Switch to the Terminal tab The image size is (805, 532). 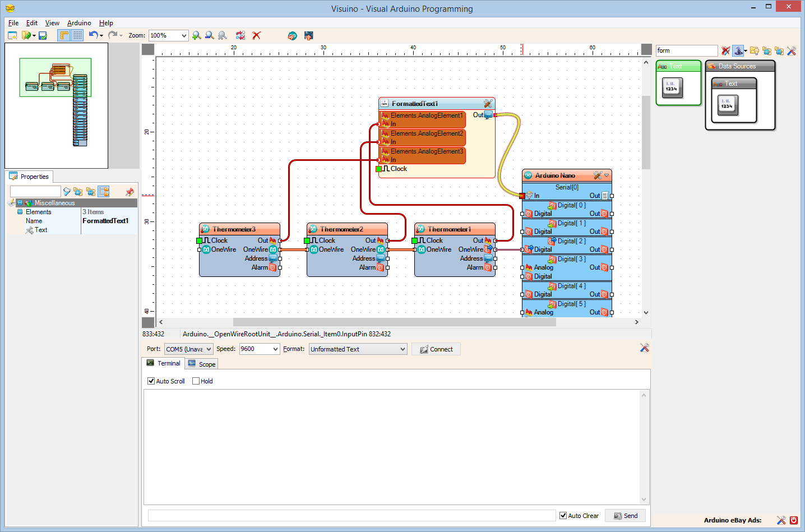click(x=163, y=363)
